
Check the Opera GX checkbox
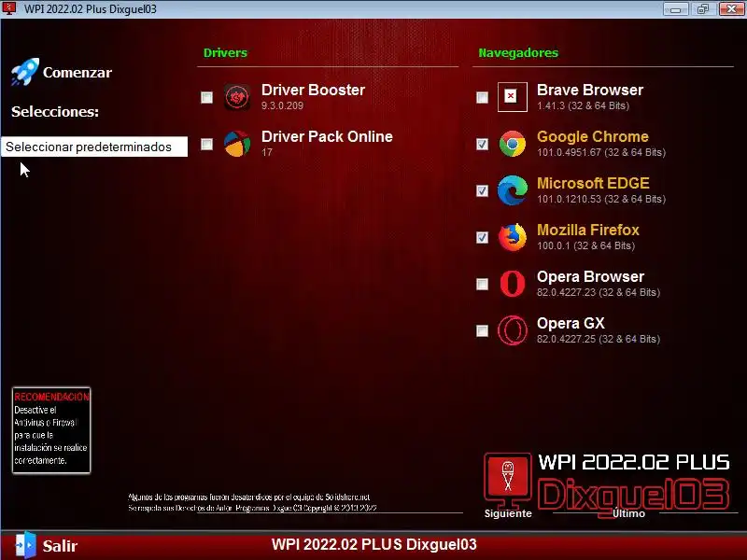click(x=482, y=330)
